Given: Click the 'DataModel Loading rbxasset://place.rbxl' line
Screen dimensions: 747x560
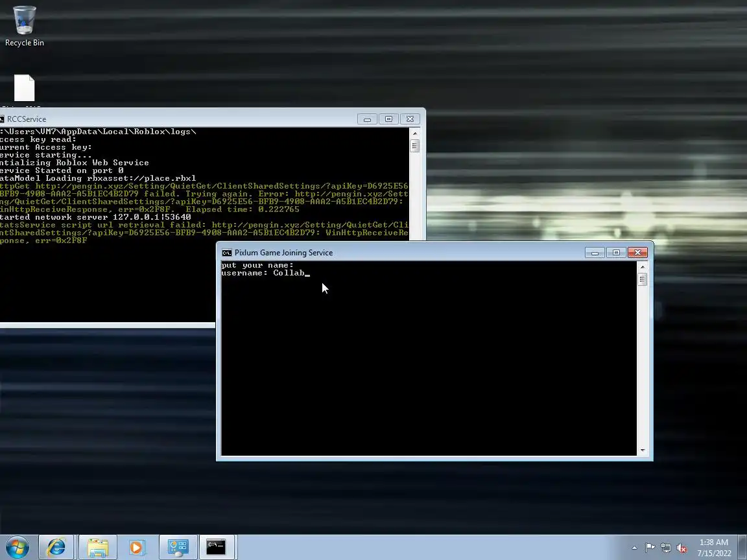Looking at the screenshot, I should click(x=98, y=178).
